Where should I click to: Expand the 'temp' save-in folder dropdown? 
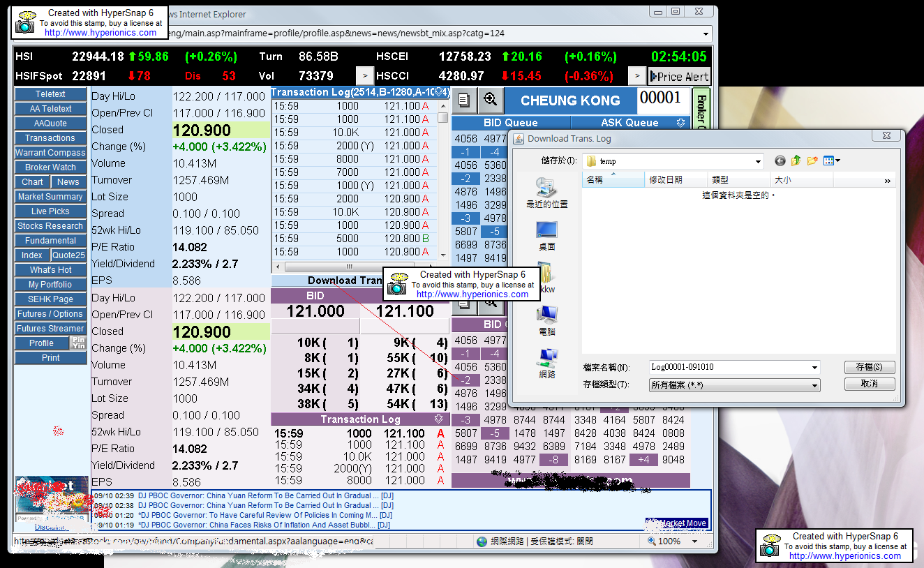click(x=758, y=162)
